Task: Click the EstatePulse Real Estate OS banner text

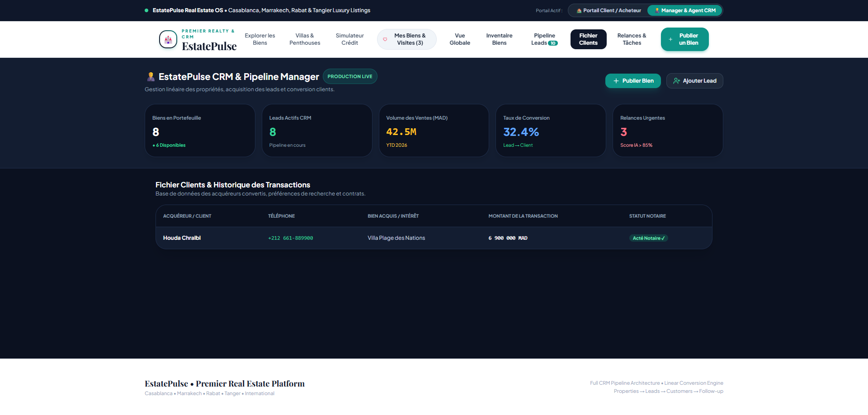Action: 261,10
